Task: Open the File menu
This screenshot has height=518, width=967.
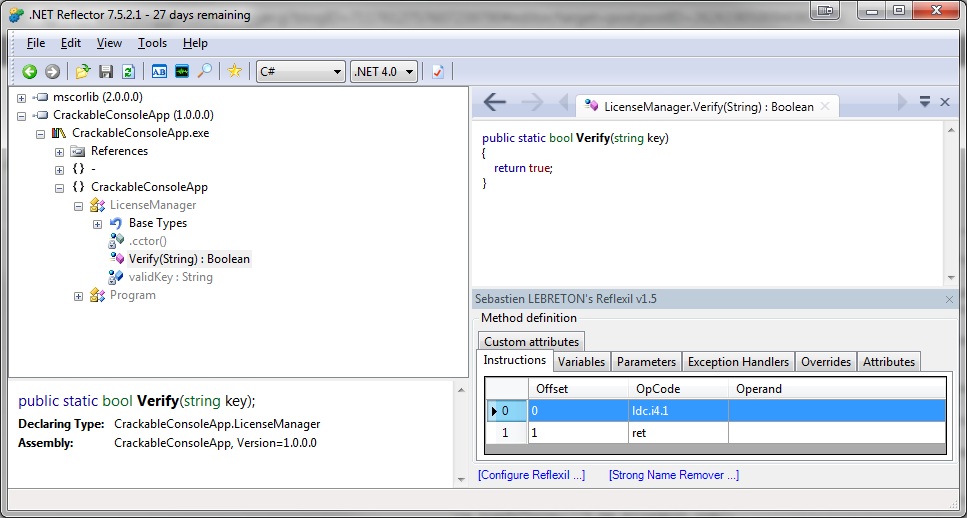Action: click(x=36, y=43)
